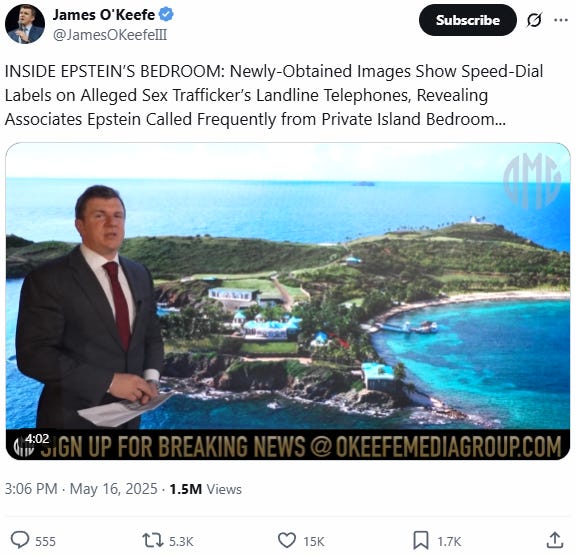Open the 3:06 PM May 16, 2025 timestamp
Screen dimensions: 577x556
point(81,489)
